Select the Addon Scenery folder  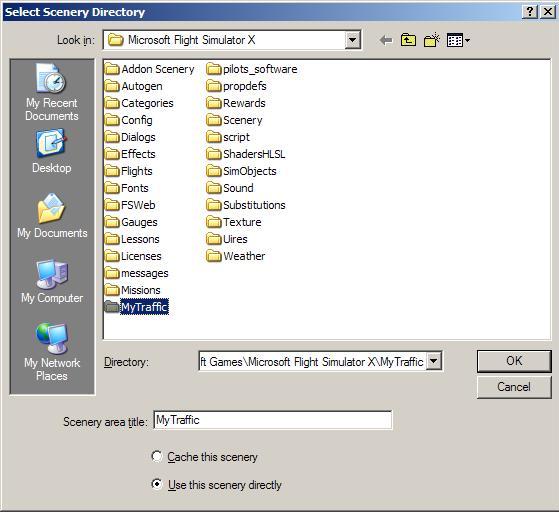tap(150, 69)
